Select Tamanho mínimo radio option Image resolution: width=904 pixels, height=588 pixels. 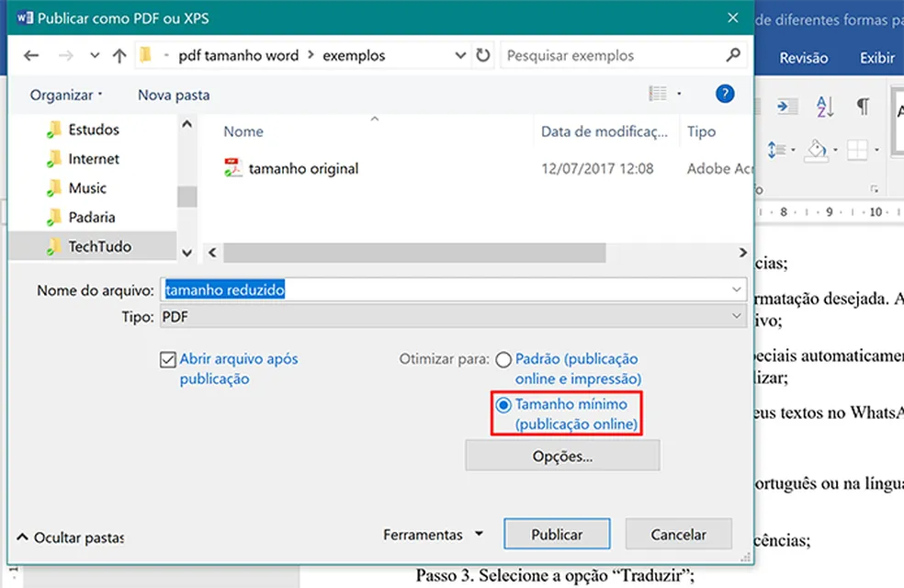click(x=503, y=405)
